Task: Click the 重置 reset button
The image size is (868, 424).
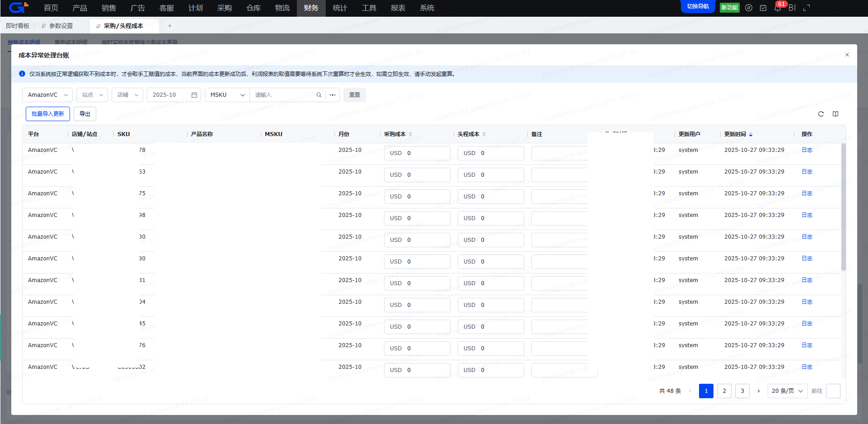Action: tap(355, 95)
